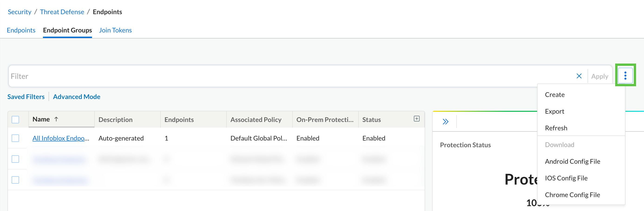The width and height of the screenshot is (644, 211).
Task: Sort by Name ascending arrow
Action: (56, 119)
